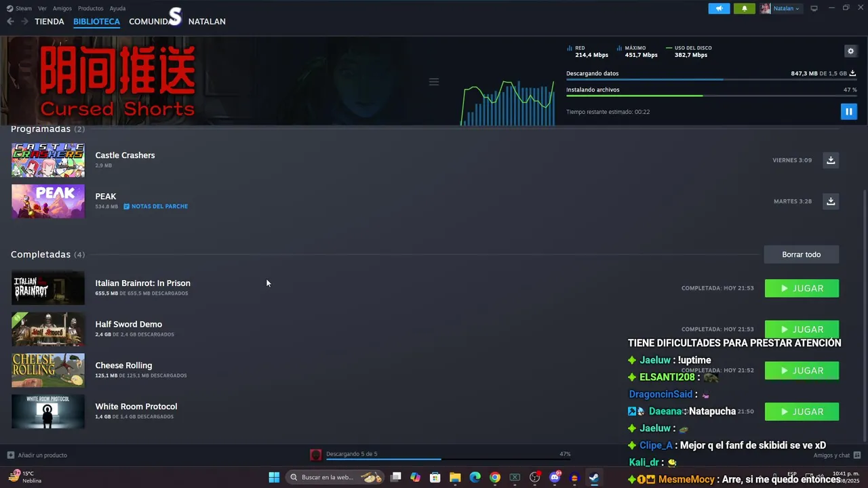Open the Productos menu
Screen dimensions: 868x488
coord(90,8)
